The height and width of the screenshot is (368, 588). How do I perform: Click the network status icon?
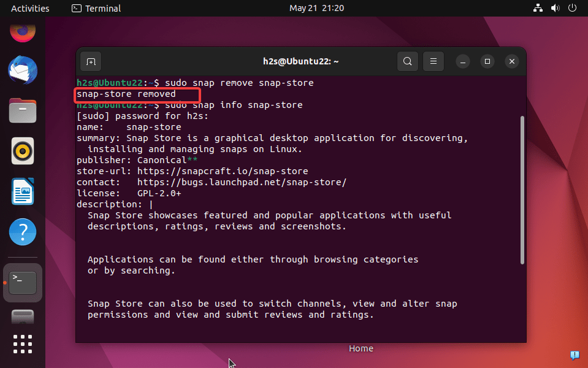[x=538, y=8]
